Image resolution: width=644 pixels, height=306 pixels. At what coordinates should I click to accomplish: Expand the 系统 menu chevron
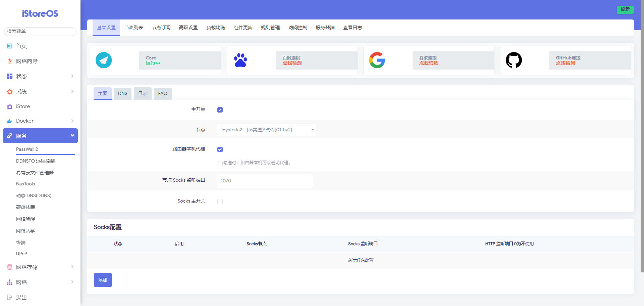[72, 92]
